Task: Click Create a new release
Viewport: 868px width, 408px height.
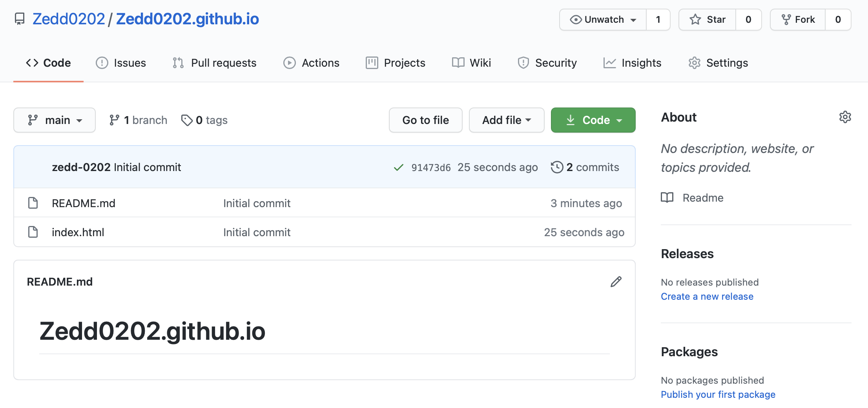Action: [x=707, y=296]
